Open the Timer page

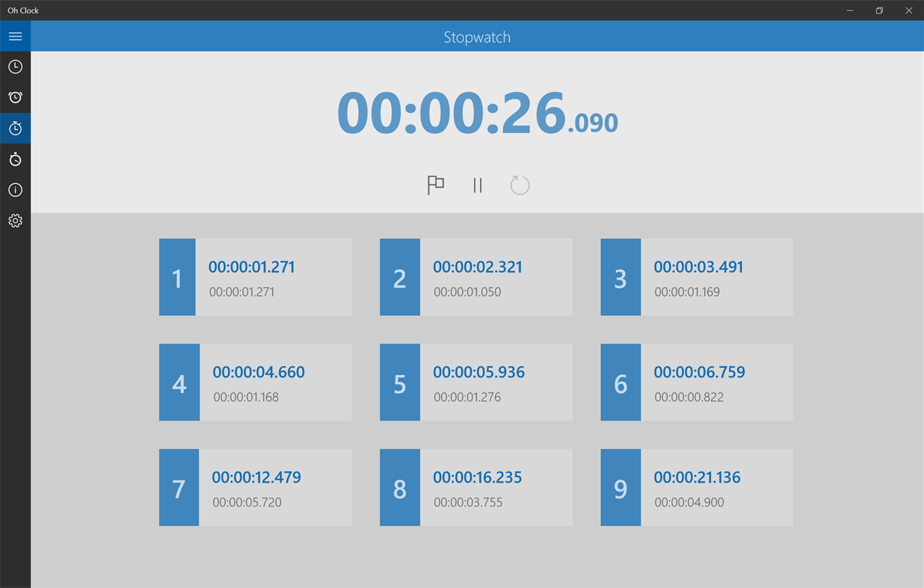point(15,158)
